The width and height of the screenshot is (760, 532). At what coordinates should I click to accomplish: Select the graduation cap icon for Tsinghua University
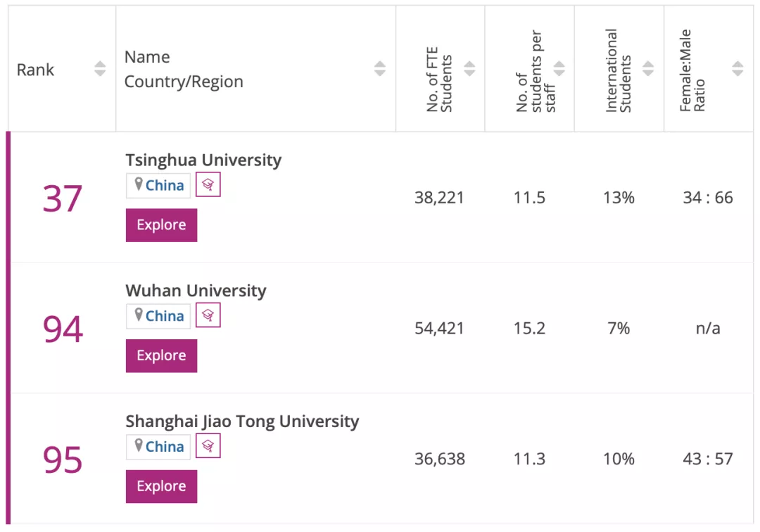[208, 184]
